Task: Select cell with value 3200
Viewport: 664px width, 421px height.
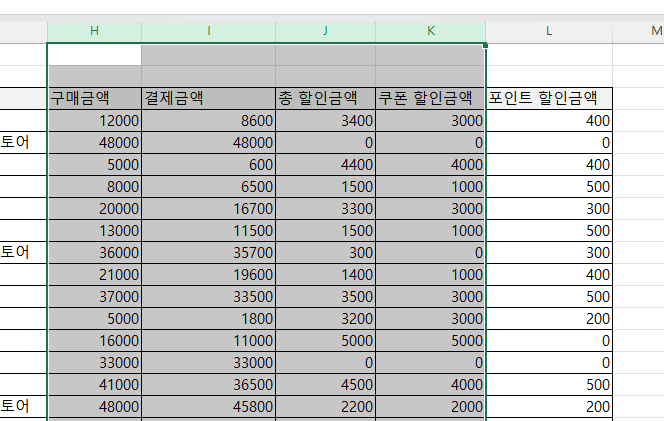Action: [x=325, y=319]
